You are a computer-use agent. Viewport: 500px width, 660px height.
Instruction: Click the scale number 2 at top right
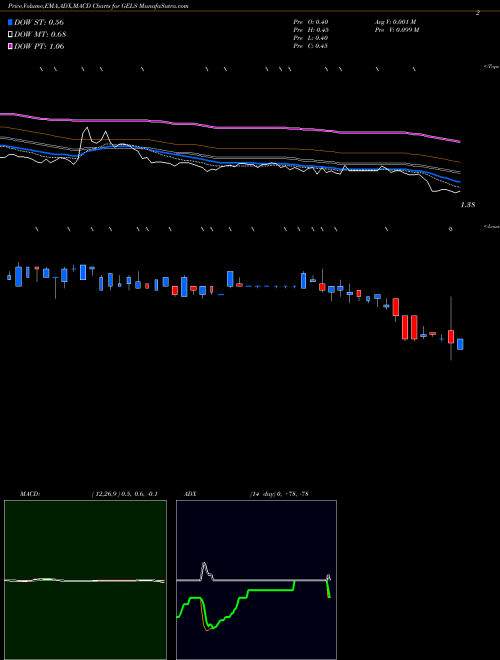coord(478,13)
